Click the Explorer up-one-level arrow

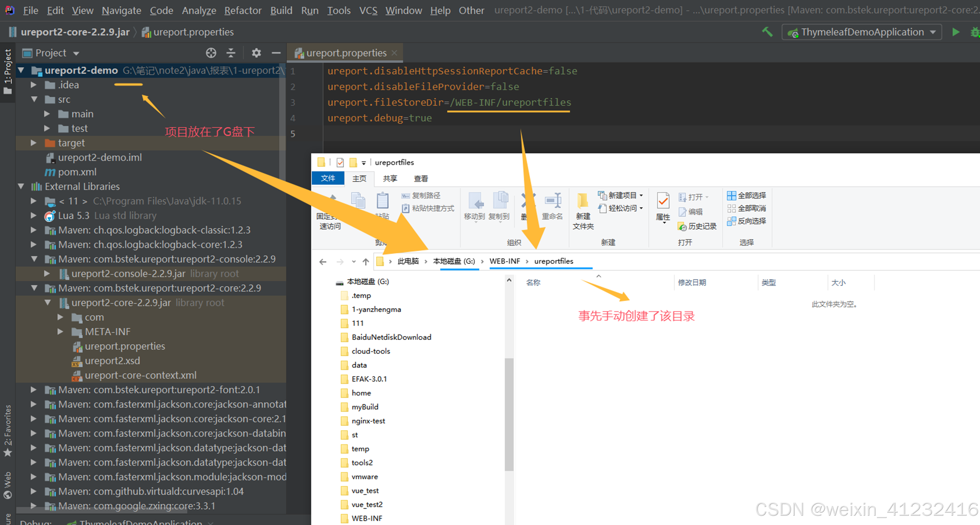pos(365,261)
